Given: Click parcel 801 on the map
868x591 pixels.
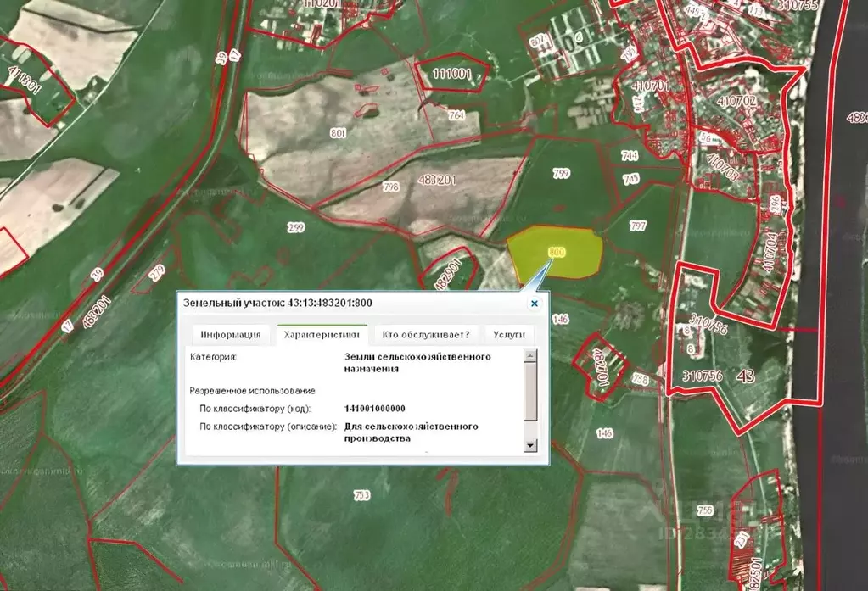Looking at the screenshot, I should click(338, 133).
